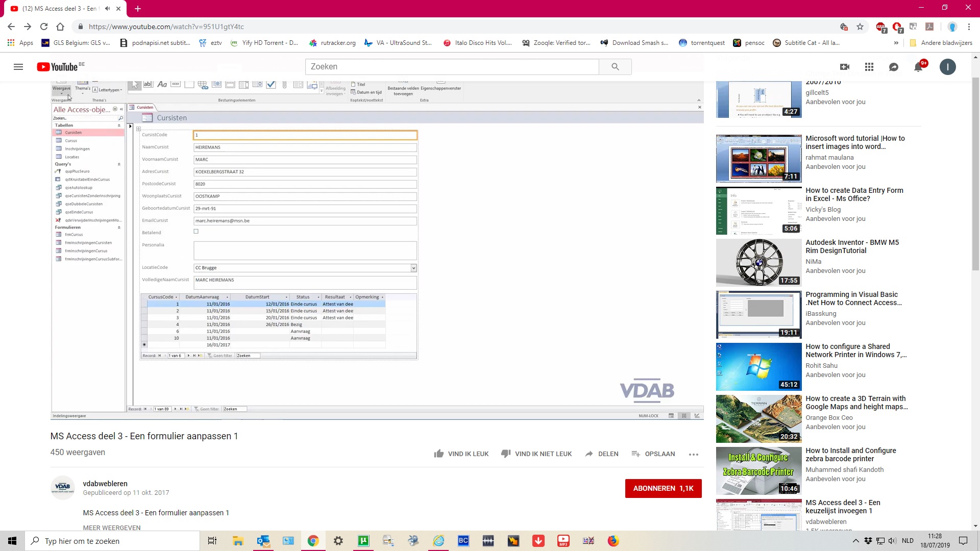
Task: Open File Explorer from the taskbar
Action: point(238,541)
